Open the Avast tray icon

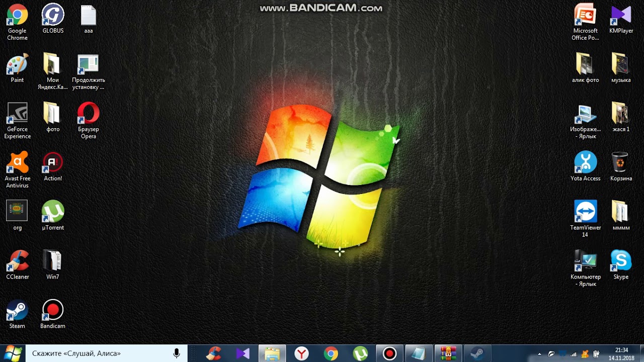[x=585, y=354]
